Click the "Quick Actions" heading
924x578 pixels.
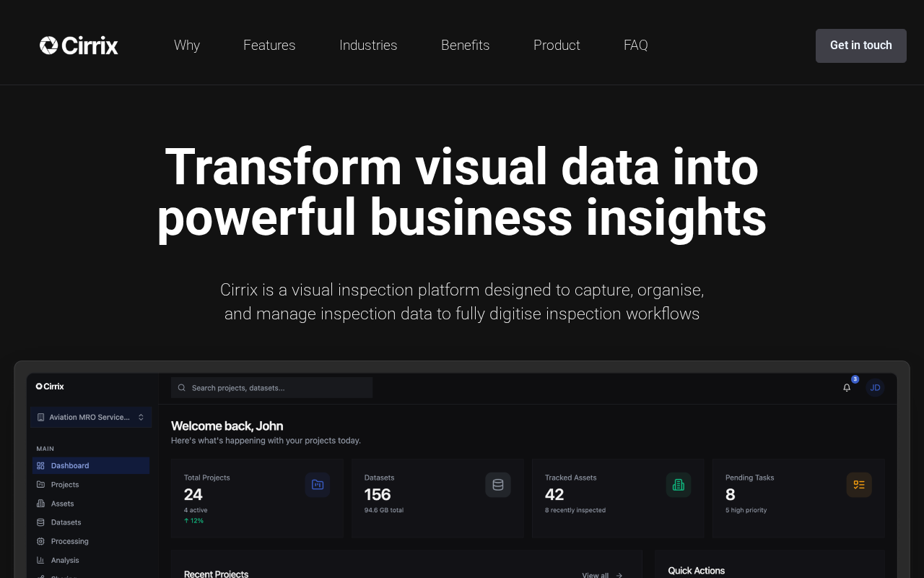click(x=697, y=571)
